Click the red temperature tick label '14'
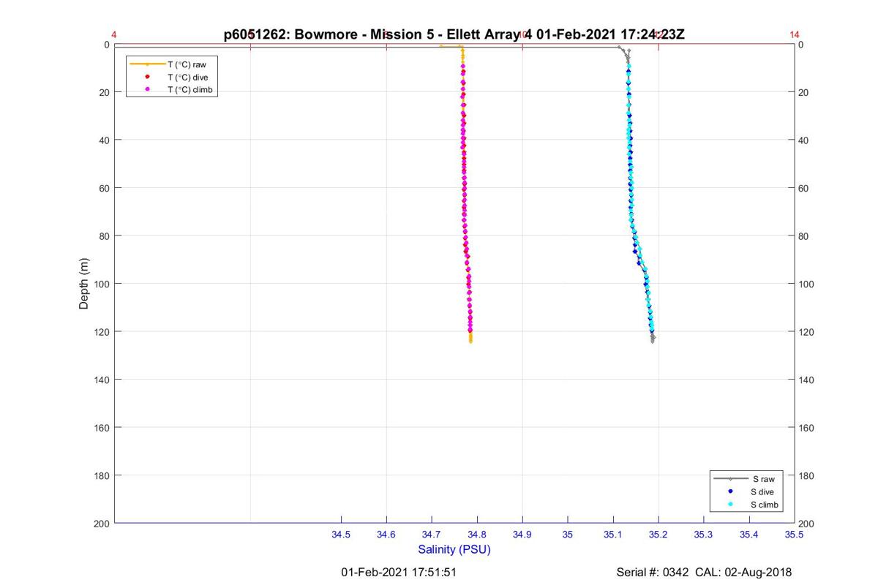 tap(795, 34)
